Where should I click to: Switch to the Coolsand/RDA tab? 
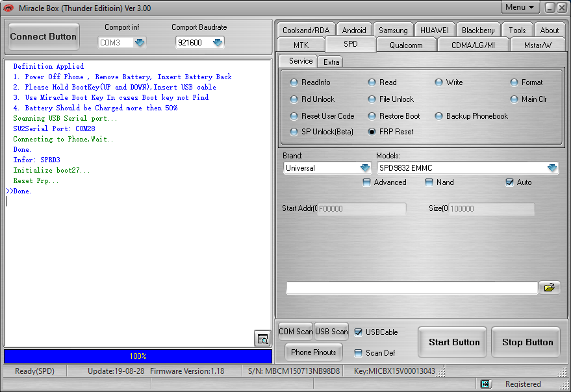point(306,31)
